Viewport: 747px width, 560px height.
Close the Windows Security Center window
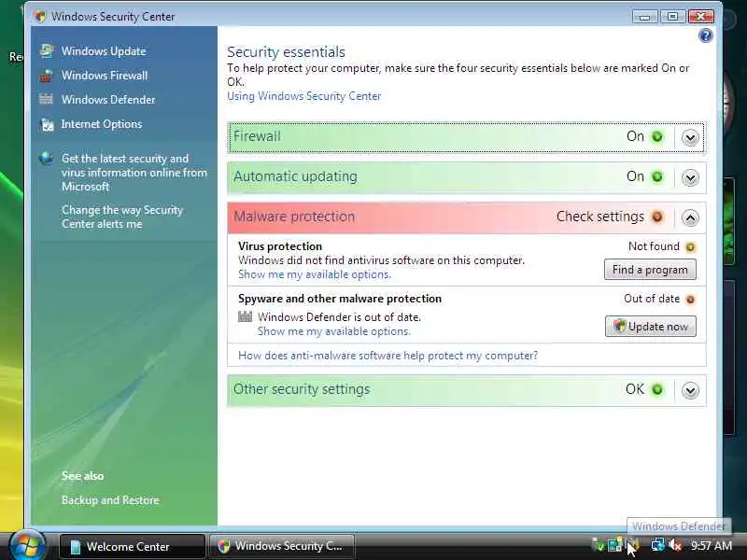pyautogui.click(x=701, y=17)
